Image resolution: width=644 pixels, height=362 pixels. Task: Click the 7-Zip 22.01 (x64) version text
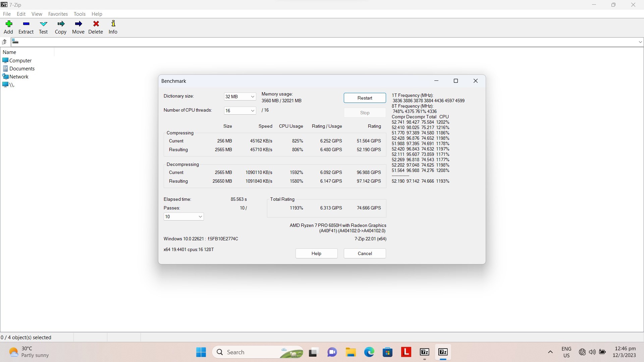(370, 239)
